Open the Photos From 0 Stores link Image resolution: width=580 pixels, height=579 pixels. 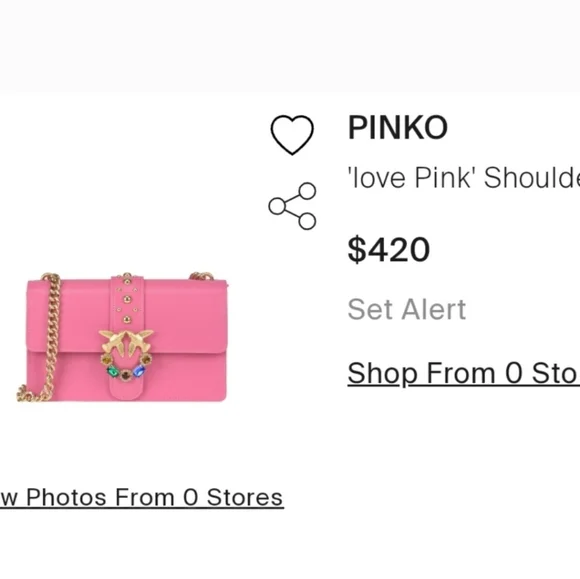pos(142,498)
